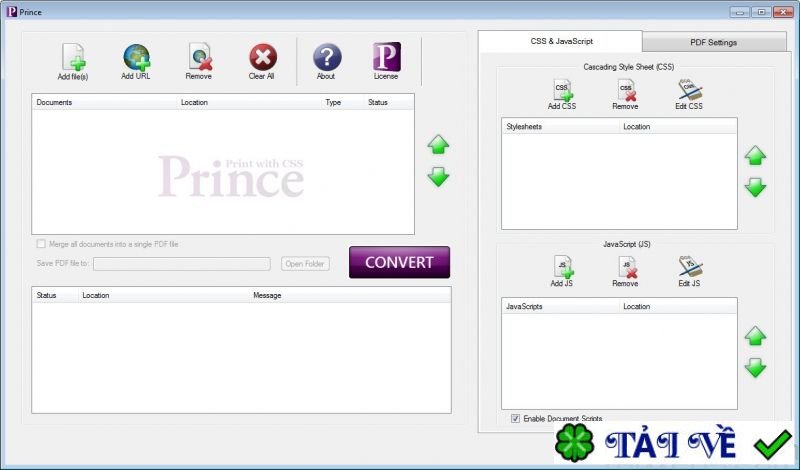Viewport: 800px width, 470px height.
Task: Click the Add CSS icon
Action: coord(563,90)
